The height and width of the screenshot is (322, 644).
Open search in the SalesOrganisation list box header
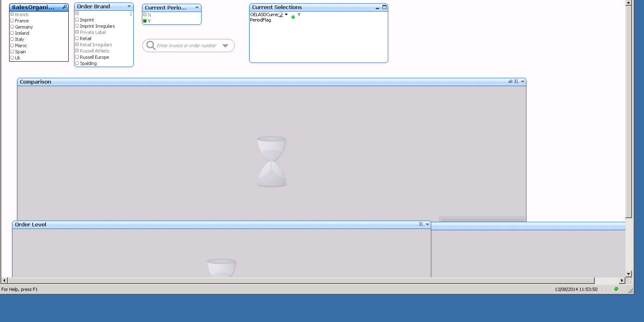coord(65,7)
